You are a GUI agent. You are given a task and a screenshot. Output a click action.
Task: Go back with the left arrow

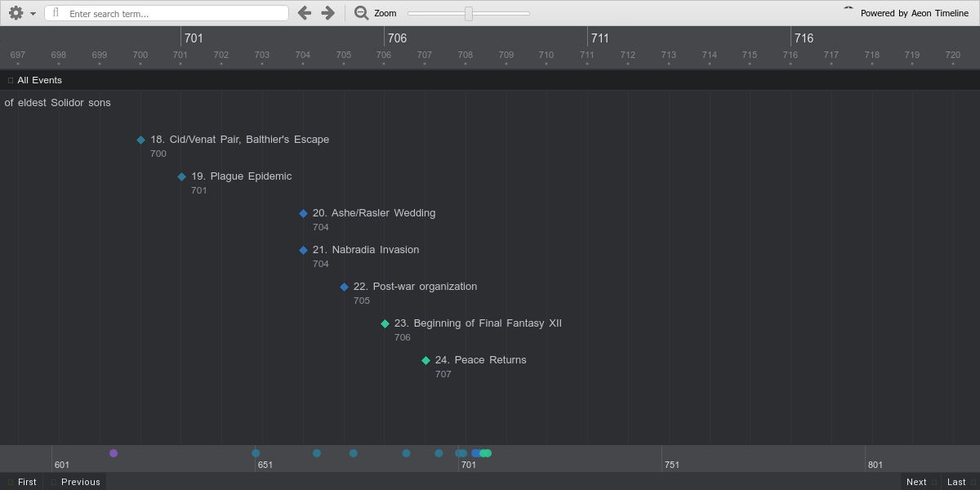pyautogui.click(x=304, y=13)
